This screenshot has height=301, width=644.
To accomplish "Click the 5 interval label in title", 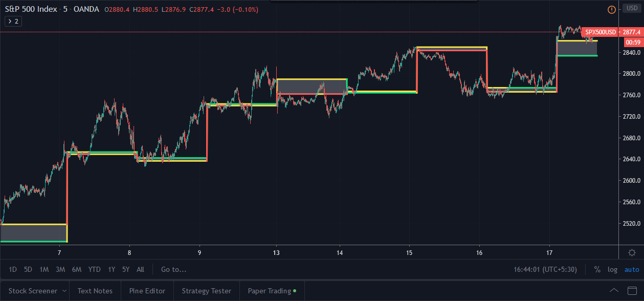I will pyautogui.click(x=65, y=10).
